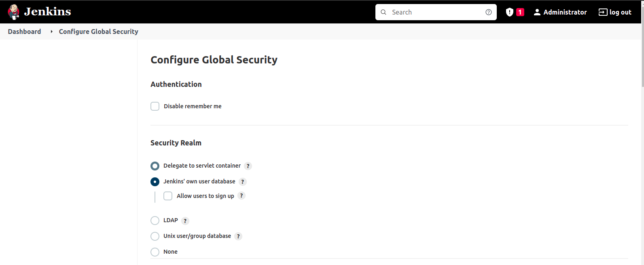Viewport: 644px width, 265px height.
Task: Select Unix user/group database radio
Action: pyautogui.click(x=155, y=236)
